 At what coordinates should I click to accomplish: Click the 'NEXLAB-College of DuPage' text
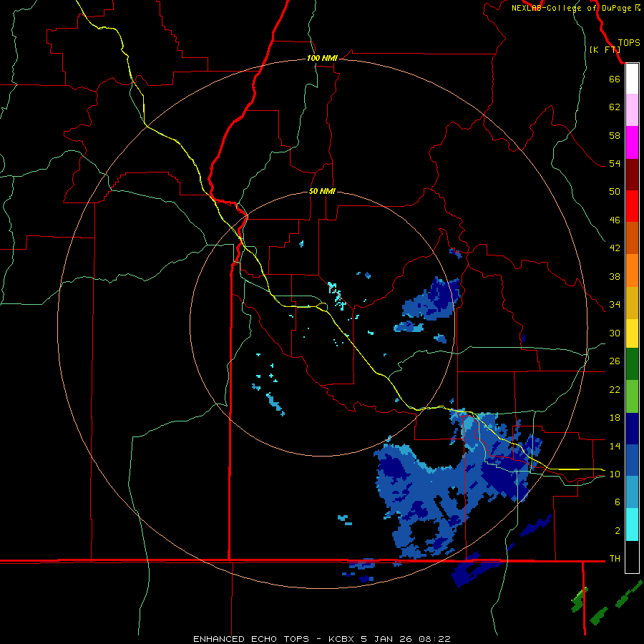click(572, 8)
